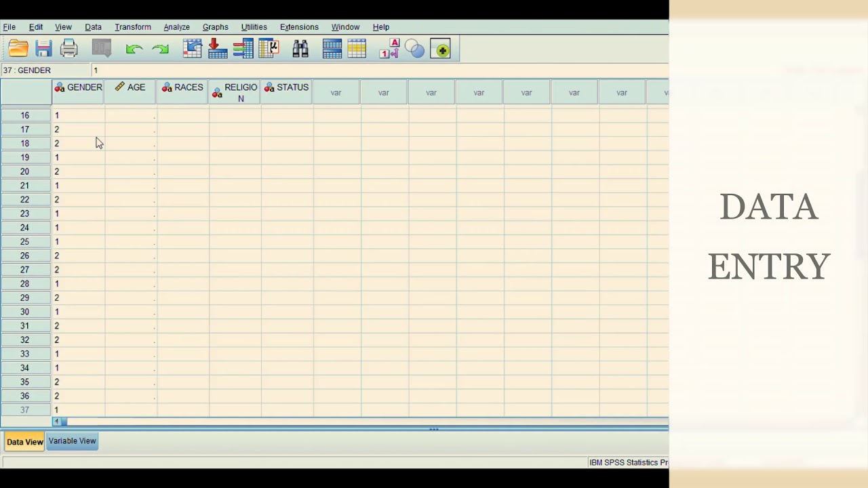Open the Help menu
Viewport: 868px width, 488px height.
(x=380, y=27)
